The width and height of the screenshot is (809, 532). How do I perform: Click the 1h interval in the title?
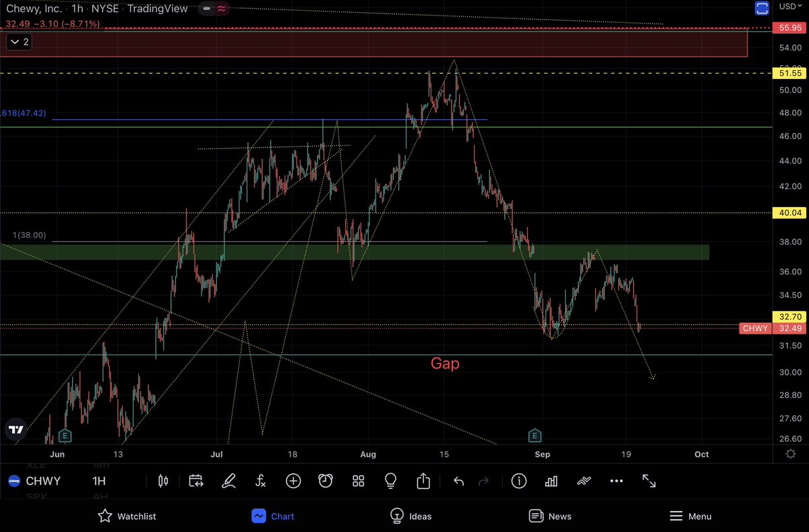click(x=78, y=9)
